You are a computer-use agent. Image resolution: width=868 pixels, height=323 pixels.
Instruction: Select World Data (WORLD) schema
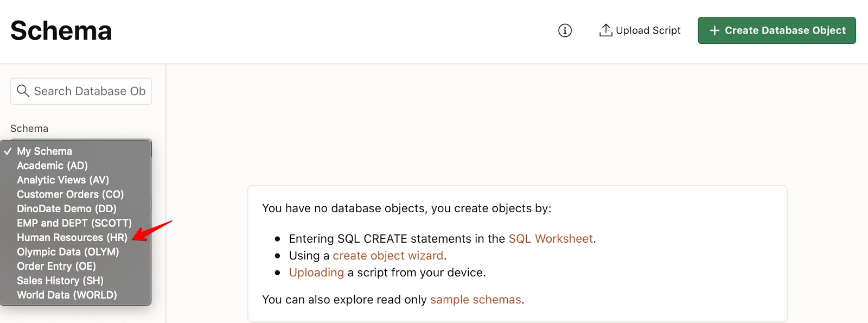(x=67, y=295)
